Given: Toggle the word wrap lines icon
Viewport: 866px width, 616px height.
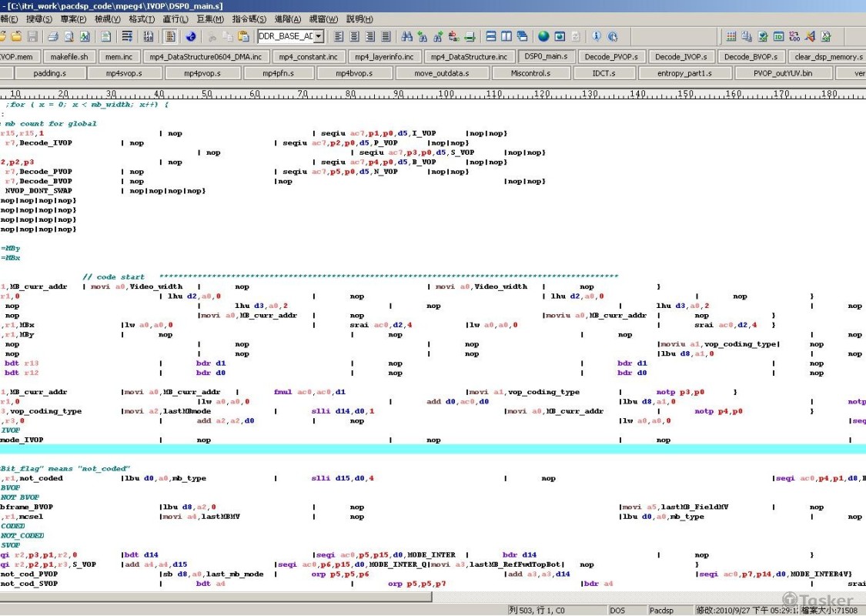Looking at the screenshot, I should click(127, 36).
